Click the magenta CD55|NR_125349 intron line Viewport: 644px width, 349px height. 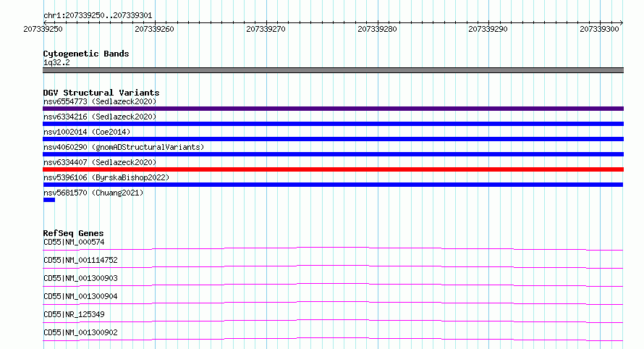click(333, 321)
